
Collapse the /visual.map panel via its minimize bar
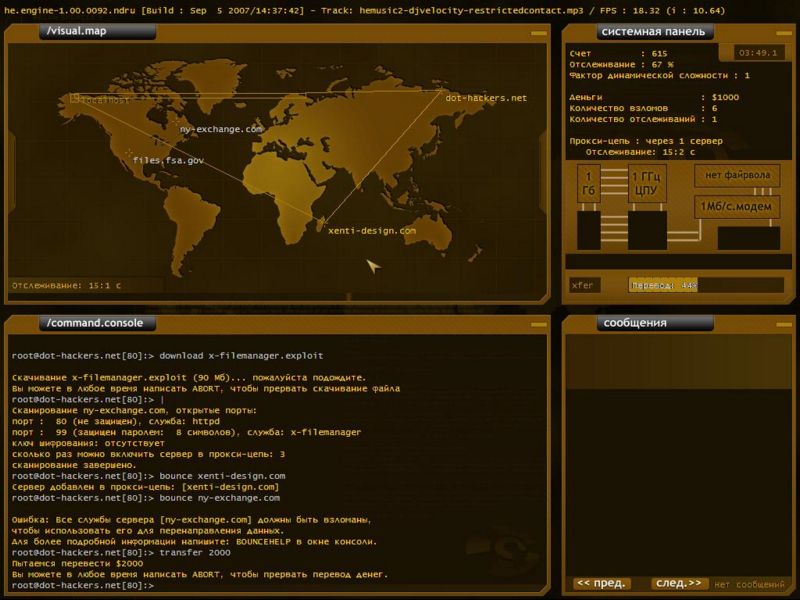(538, 33)
